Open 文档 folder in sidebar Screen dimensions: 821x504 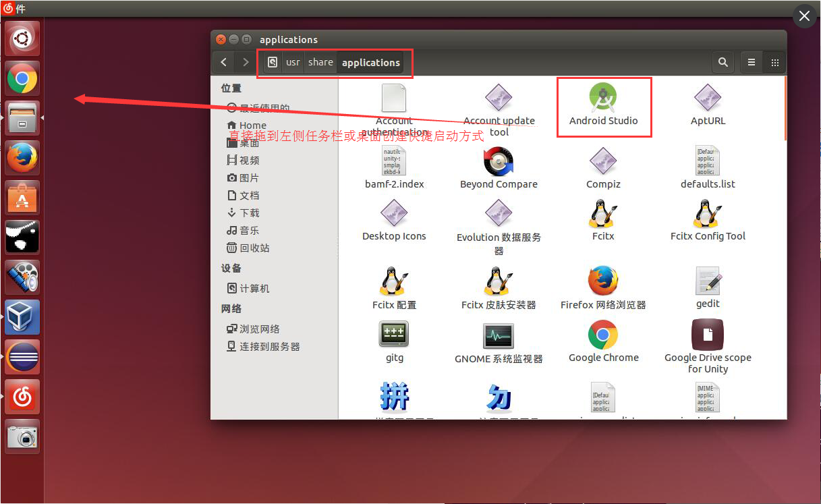[x=243, y=196]
